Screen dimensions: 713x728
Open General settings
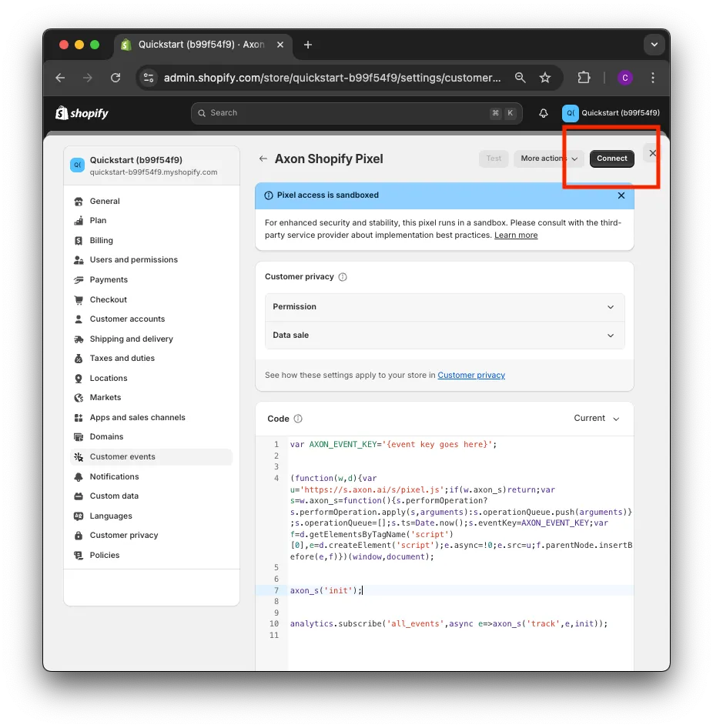pos(151,202)
